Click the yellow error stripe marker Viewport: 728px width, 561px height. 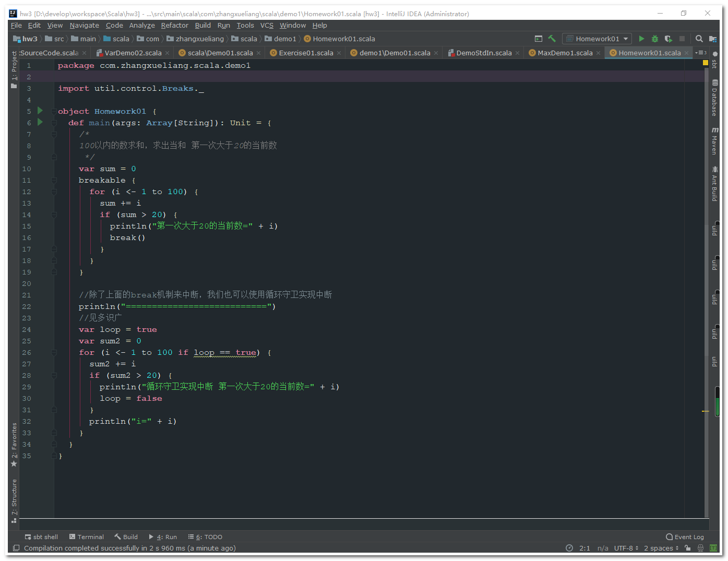click(x=706, y=411)
